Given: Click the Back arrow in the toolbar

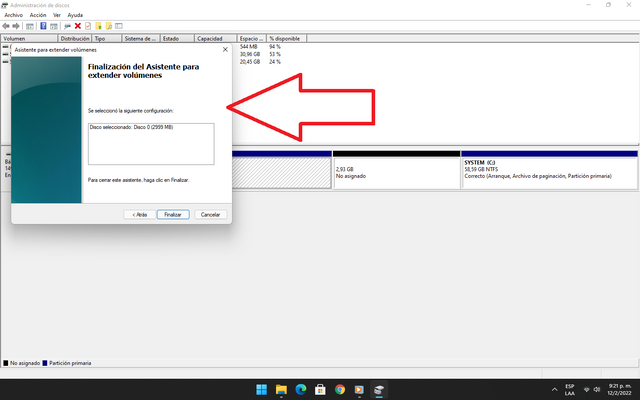Looking at the screenshot, I should [x=6, y=26].
